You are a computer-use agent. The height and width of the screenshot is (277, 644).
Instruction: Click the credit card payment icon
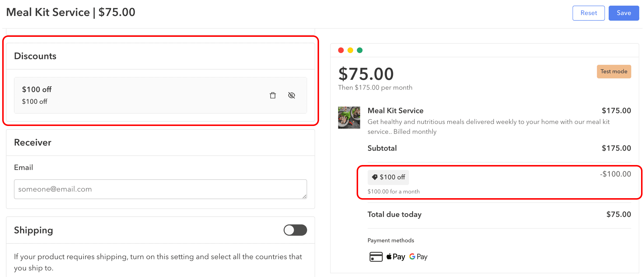[x=376, y=257]
